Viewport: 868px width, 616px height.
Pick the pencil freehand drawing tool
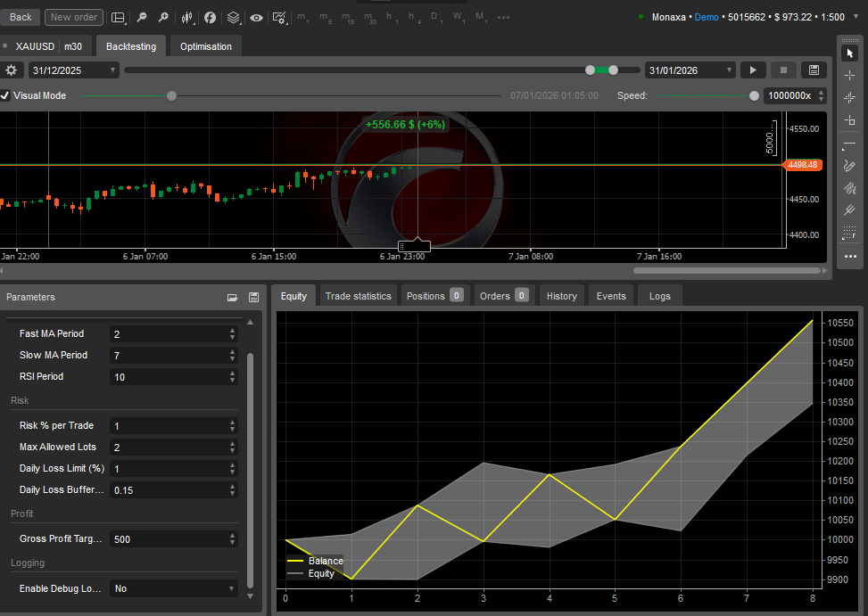(x=849, y=166)
